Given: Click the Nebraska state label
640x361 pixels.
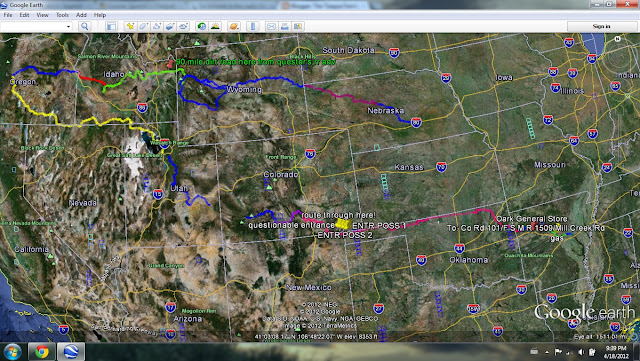Looking at the screenshot, I should [x=386, y=110].
